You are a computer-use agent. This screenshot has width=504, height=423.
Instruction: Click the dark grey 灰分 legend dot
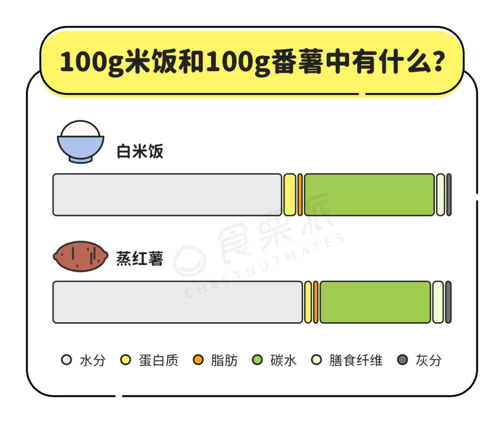[x=402, y=360]
